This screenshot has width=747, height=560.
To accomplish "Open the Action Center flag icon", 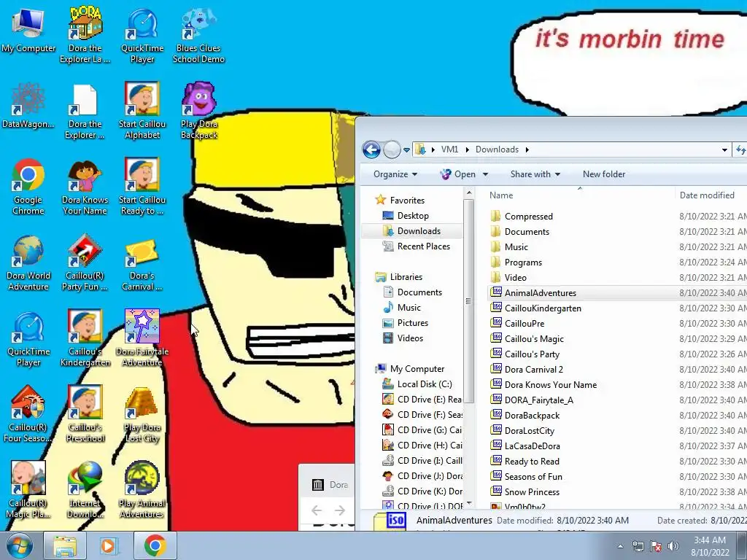I will pos(656,546).
